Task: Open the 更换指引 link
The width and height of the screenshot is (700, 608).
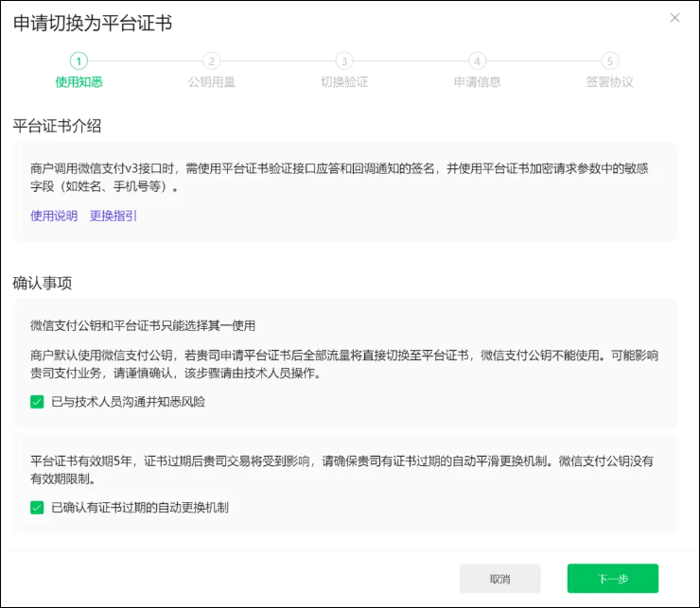Action: 114,216
